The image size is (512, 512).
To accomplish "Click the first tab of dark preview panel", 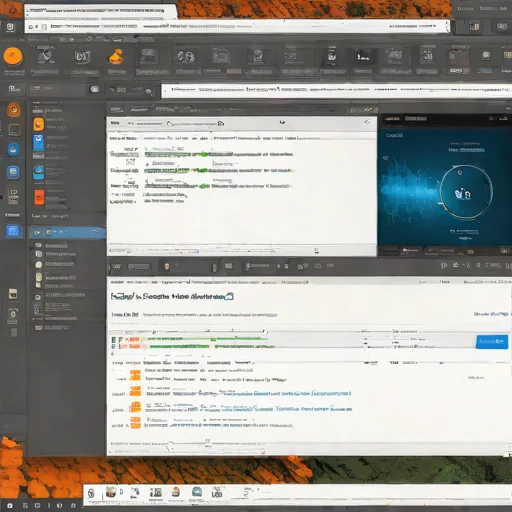I will point(392,119).
